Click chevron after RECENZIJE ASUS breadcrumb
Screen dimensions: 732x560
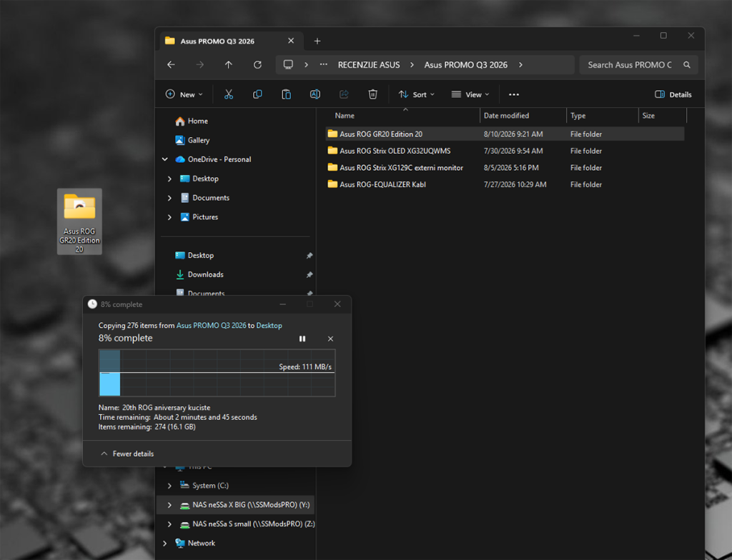coord(412,65)
